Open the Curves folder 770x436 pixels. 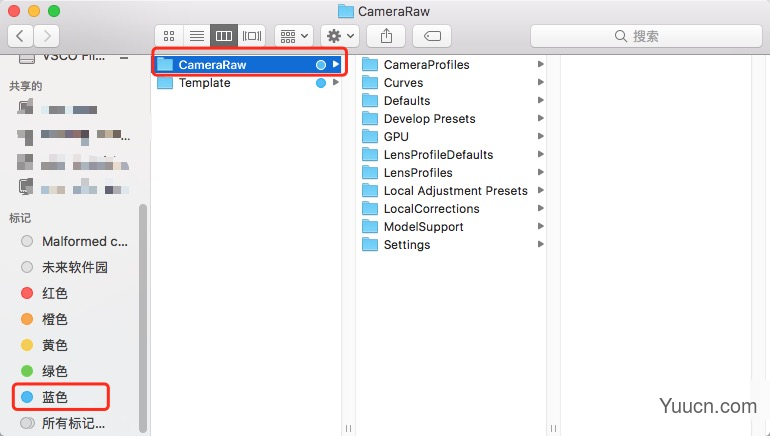pyautogui.click(x=453, y=82)
